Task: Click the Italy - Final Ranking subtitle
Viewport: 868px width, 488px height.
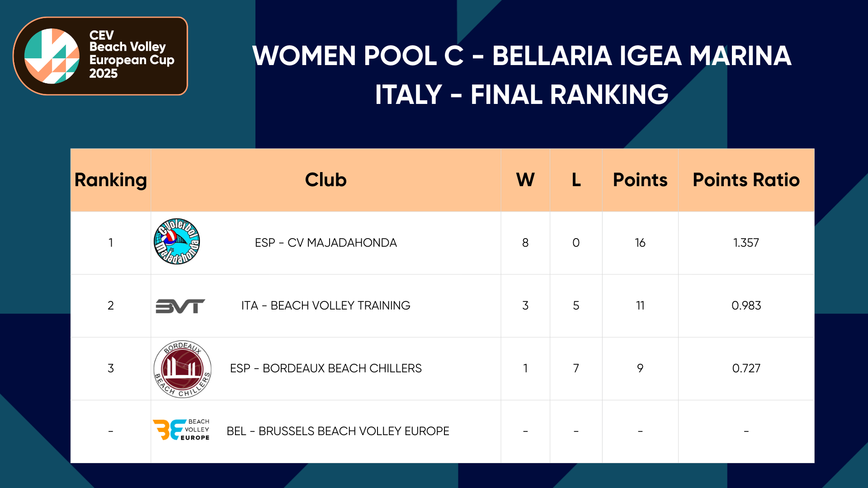Action: (522, 94)
